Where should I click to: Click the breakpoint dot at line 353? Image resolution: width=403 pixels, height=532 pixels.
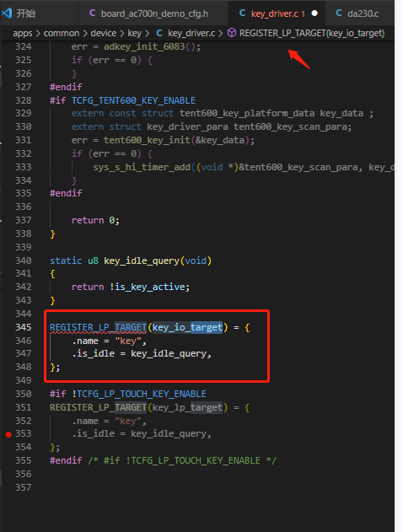coord(8,434)
